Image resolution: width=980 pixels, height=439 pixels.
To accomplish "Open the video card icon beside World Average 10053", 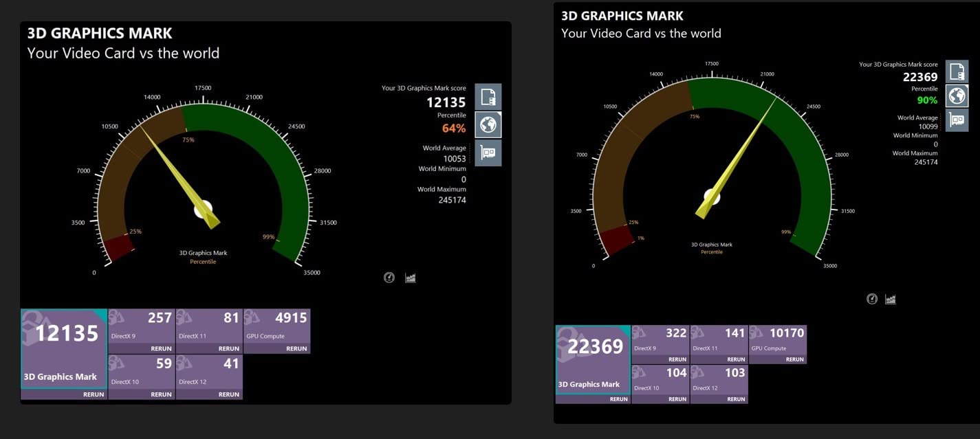I will click(x=488, y=153).
